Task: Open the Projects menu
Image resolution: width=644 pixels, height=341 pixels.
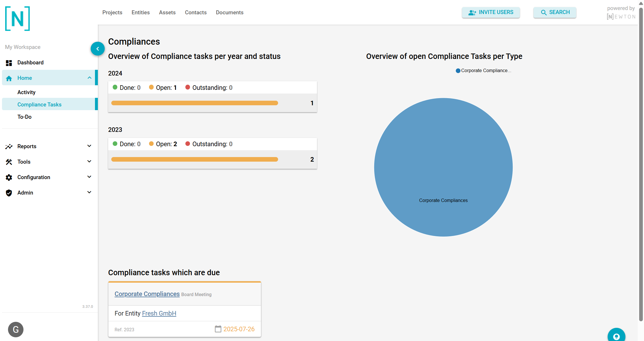Action: pos(112,13)
